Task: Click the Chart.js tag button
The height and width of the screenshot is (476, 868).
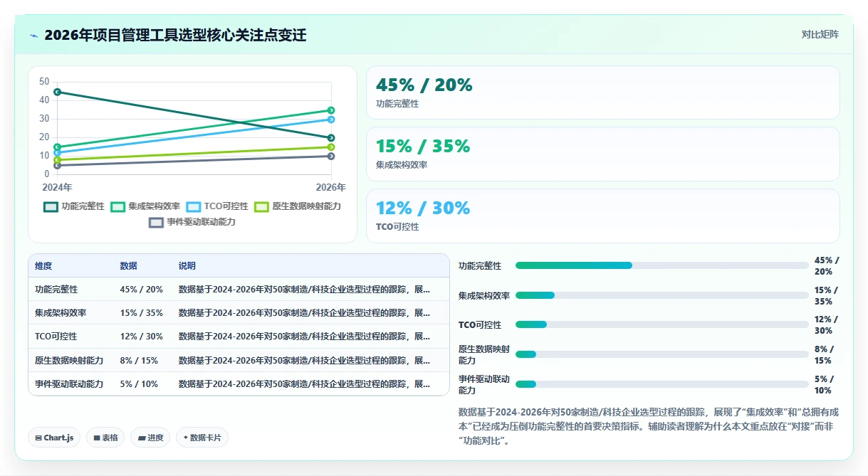Action: tap(55, 438)
